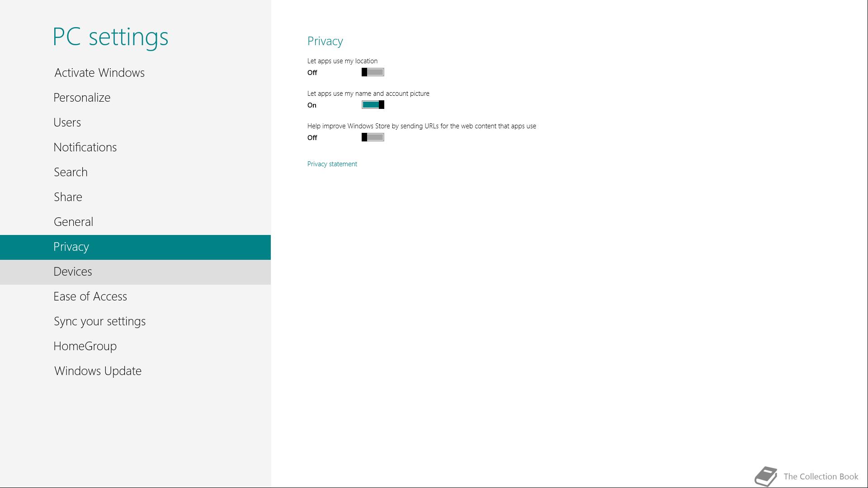Click the 'Help improve Windows Store' description text
The image size is (868, 488).
(422, 126)
